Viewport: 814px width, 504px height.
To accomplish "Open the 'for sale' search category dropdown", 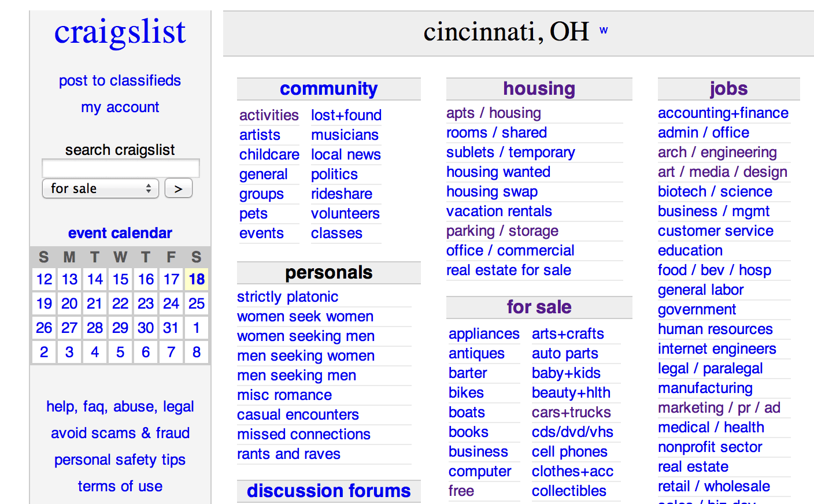I will coord(101,188).
